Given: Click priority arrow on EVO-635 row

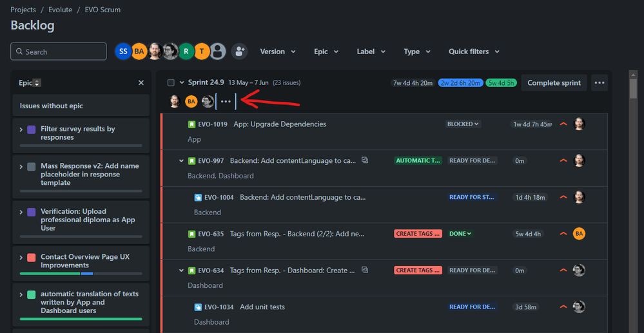Looking at the screenshot, I should click(x=563, y=233).
